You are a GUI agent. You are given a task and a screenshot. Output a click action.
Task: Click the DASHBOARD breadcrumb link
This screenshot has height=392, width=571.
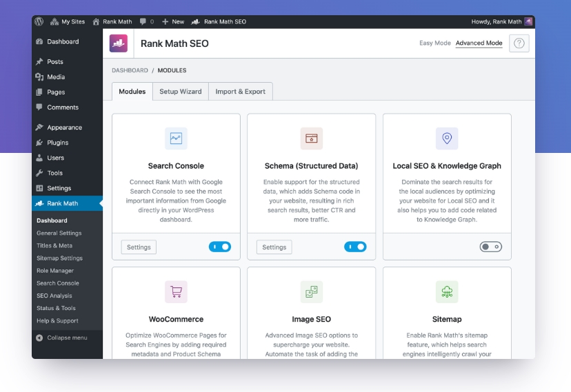130,70
